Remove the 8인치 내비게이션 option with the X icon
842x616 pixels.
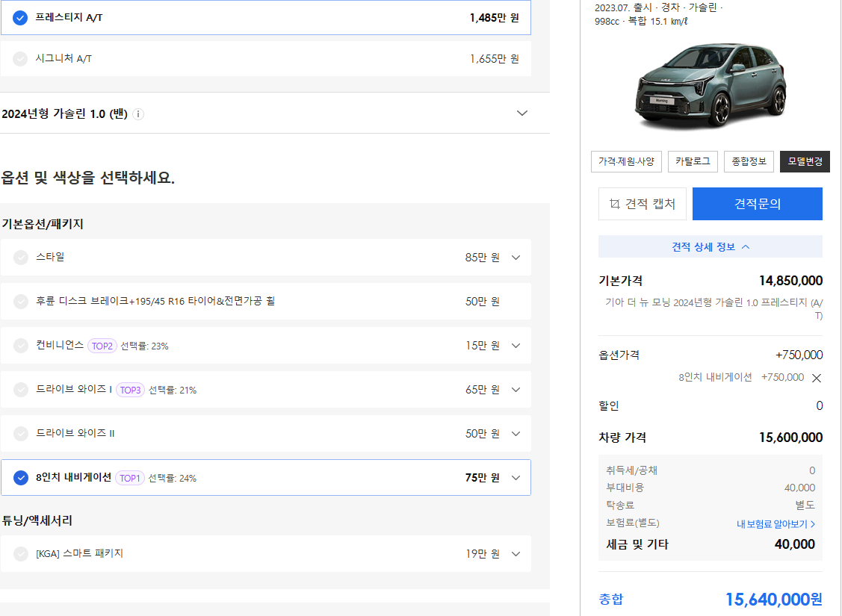click(816, 378)
